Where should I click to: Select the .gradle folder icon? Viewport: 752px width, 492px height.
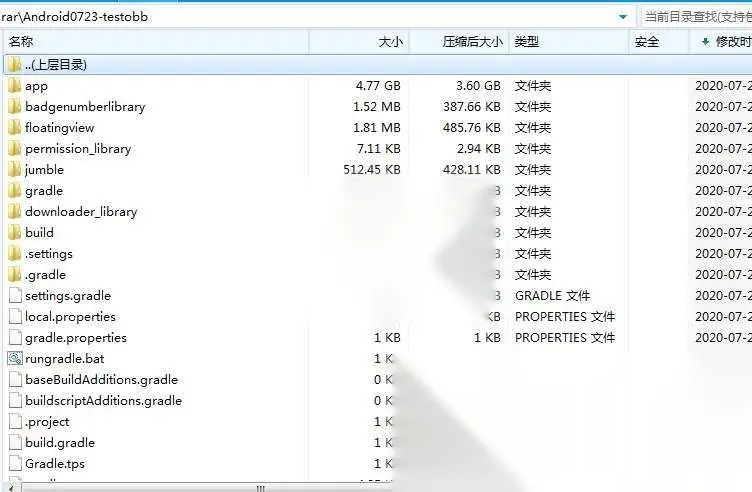point(15,275)
